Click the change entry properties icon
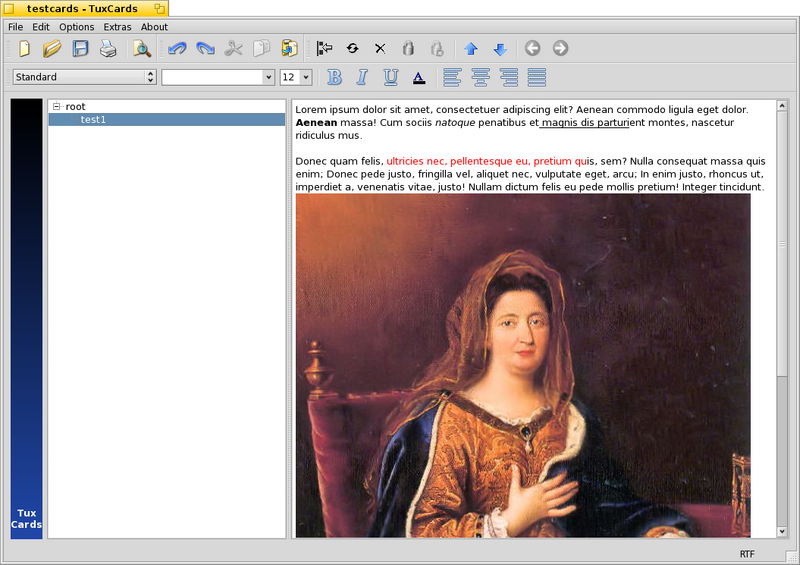800x565 pixels. [352, 48]
